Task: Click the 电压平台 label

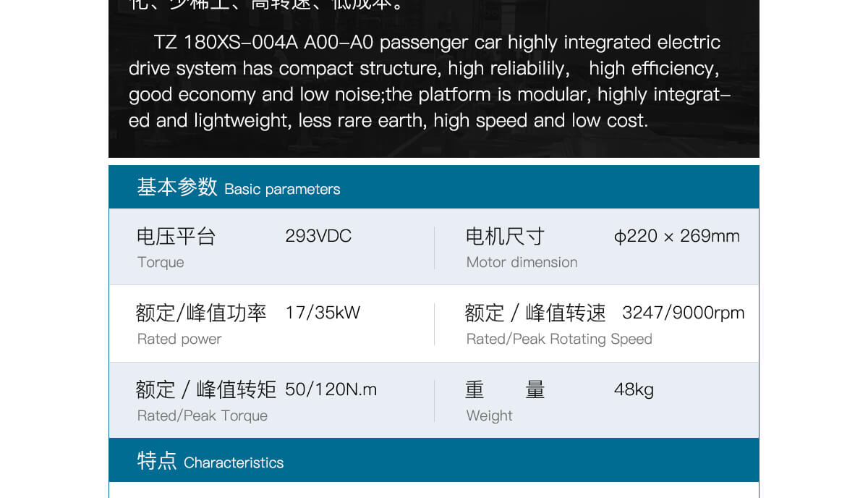Action: (176, 237)
